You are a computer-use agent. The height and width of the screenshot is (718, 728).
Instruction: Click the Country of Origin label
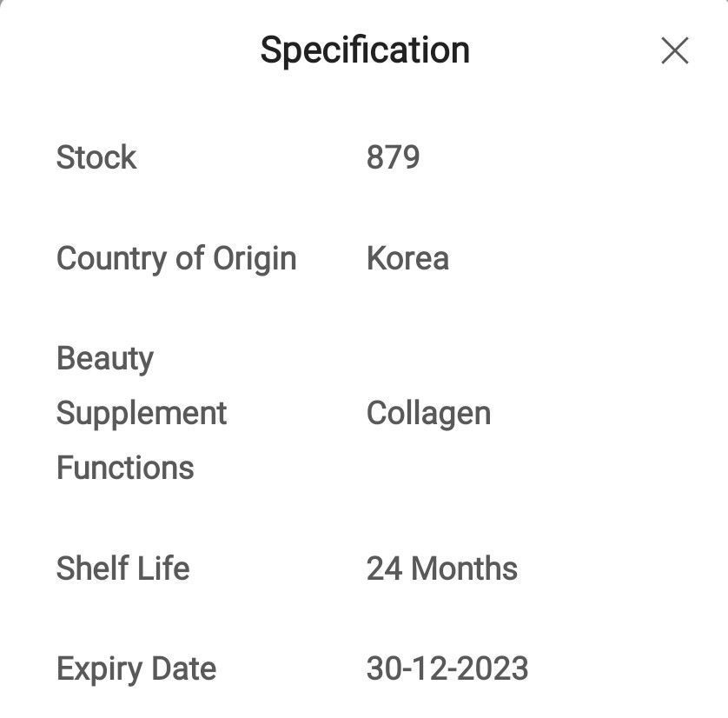pos(176,258)
